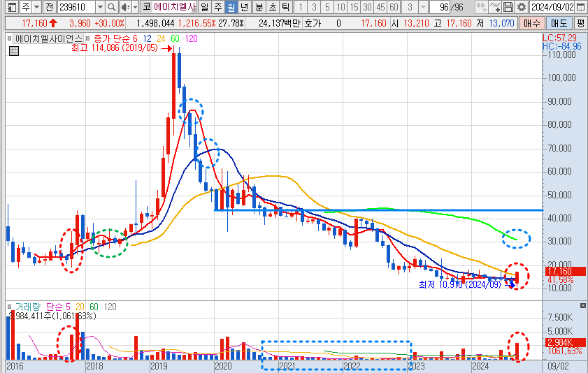The image size is (588, 373).
Task: Select the 45 interval preset
Action: [x=380, y=7]
